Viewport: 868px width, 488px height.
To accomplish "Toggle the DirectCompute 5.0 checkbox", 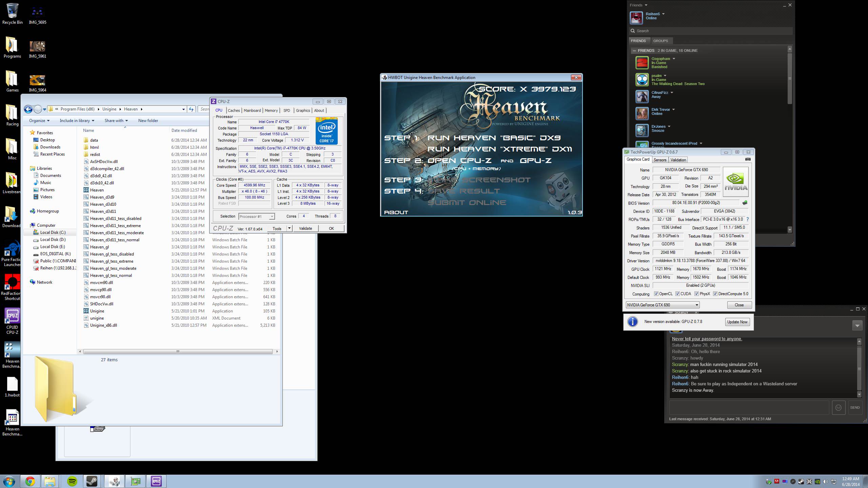I will click(715, 294).
